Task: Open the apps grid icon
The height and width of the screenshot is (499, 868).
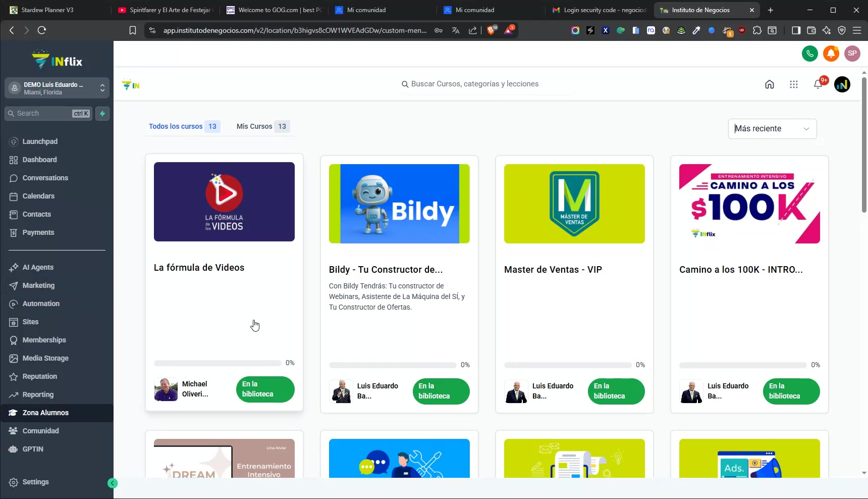Action: pos(793,84)
